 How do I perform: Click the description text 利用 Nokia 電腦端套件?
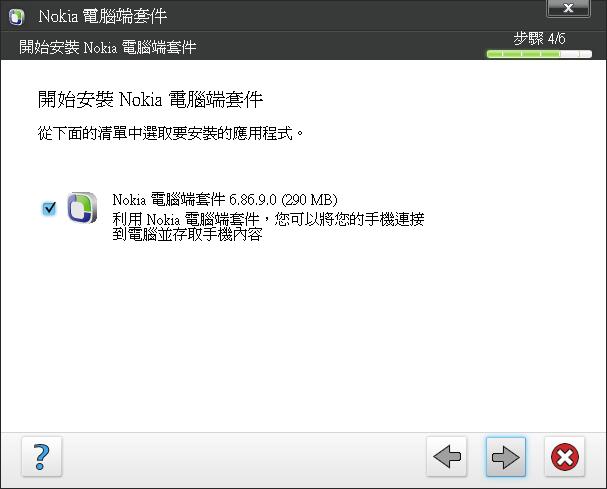pos(186,220)
